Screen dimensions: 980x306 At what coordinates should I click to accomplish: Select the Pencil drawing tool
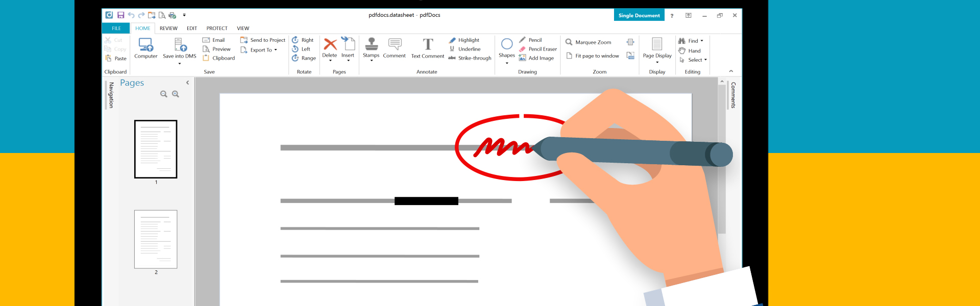click(534, 40)
